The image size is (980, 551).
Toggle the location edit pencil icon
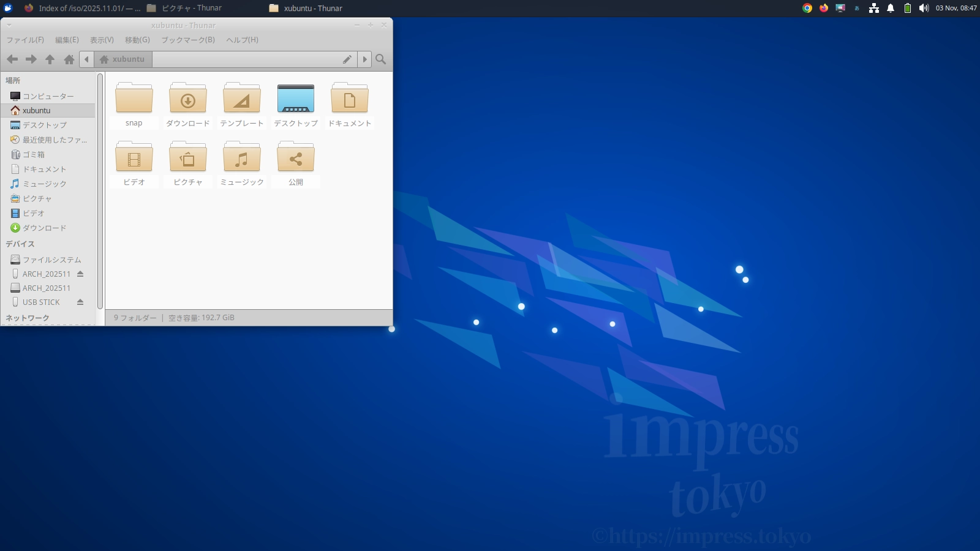coord(347,59)
